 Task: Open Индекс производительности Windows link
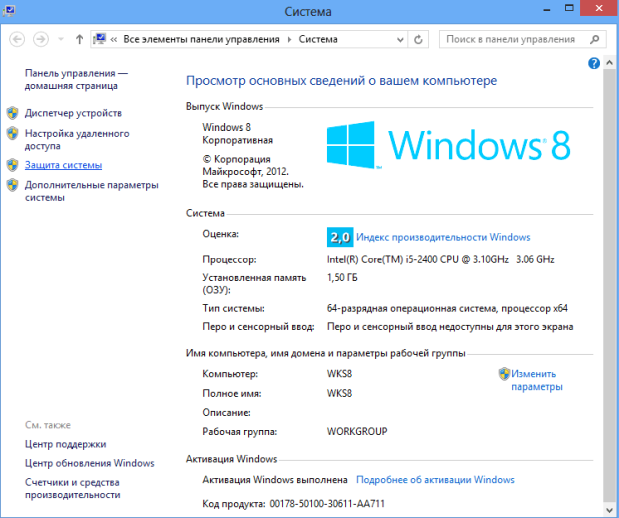pyautogui.click(x=443, y=237)
